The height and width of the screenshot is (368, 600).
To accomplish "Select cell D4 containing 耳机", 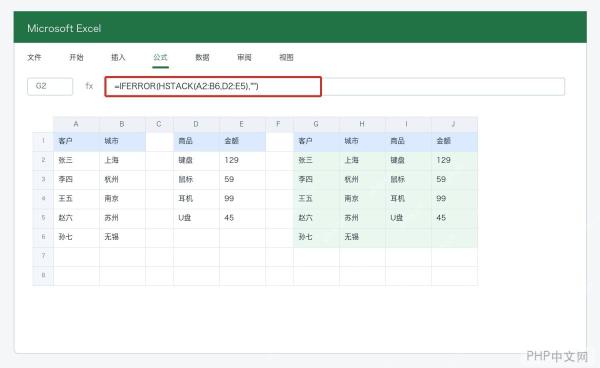I will pos(196,199).
